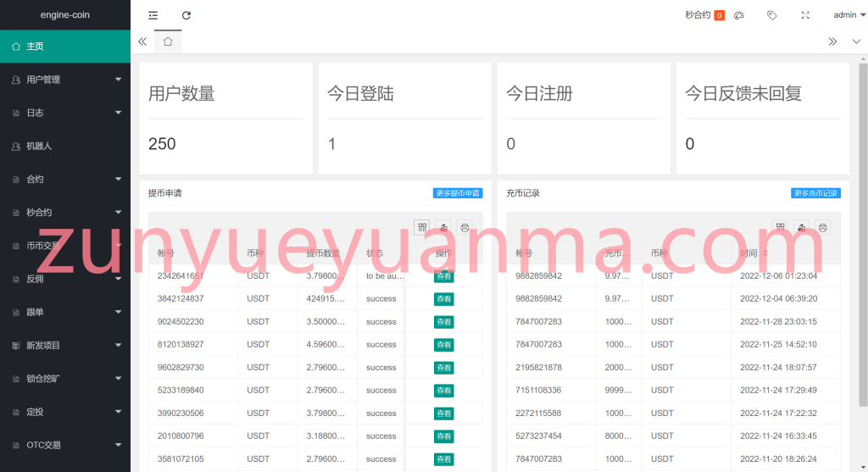
Task: Open tab options down-chevron
Action: [x=856, y=42]
